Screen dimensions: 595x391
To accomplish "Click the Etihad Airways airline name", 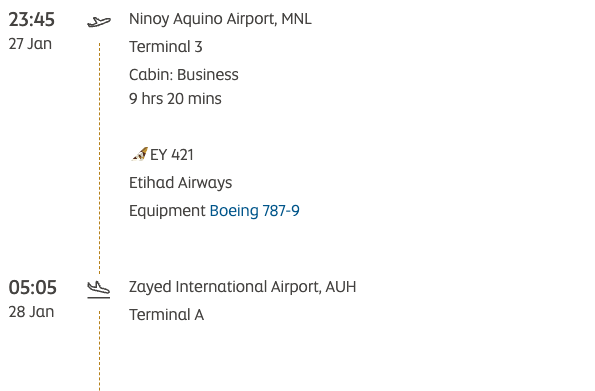I will pyautogui.click(x=181, y=183).
